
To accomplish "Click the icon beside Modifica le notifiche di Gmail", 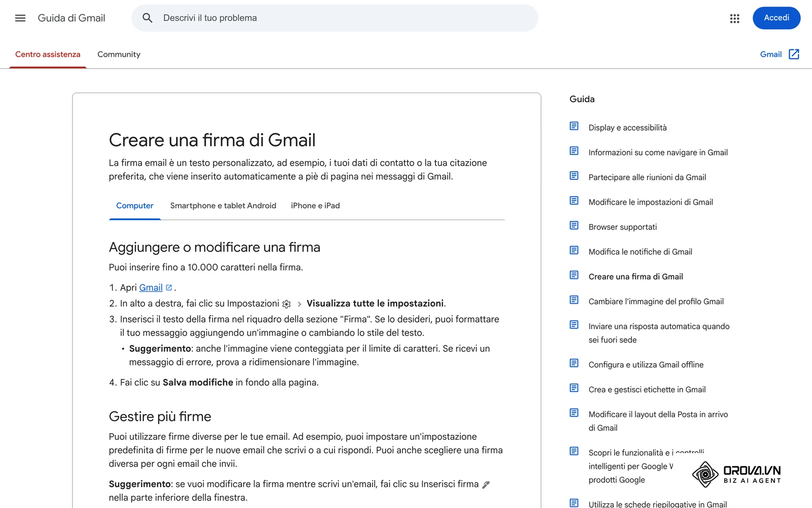I will [574, 250].
